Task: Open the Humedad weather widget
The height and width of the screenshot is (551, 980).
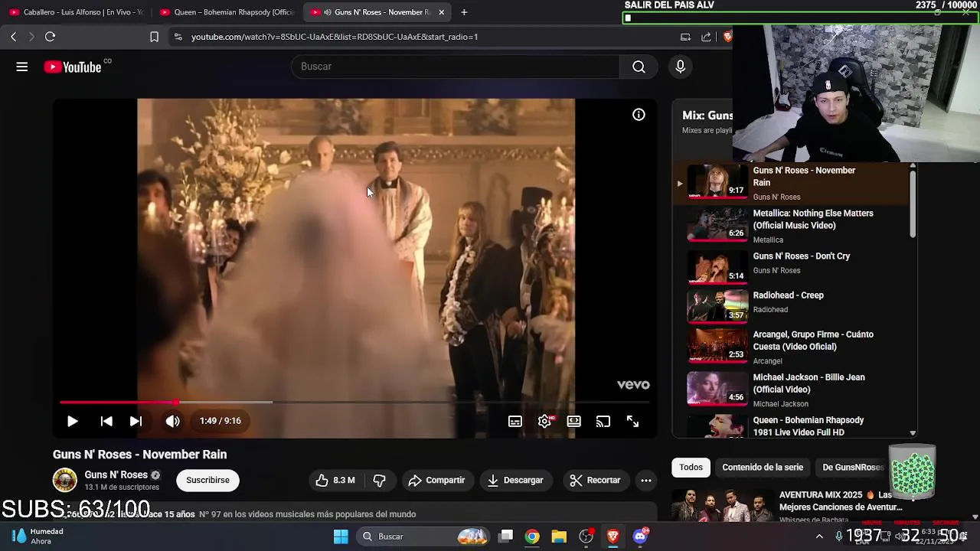Action: tap(38, 536)
